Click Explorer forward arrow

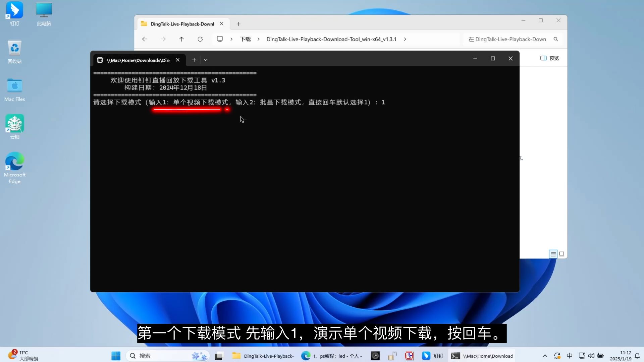[x=163, y=39]
